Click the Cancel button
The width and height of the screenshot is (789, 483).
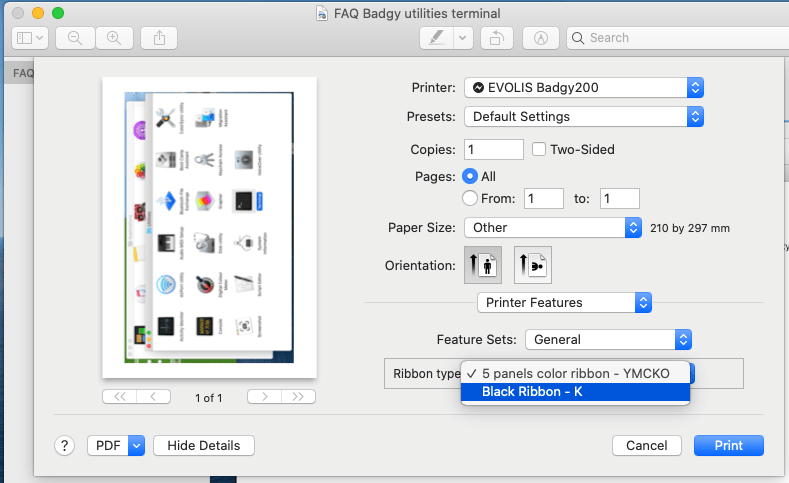coord(647,446)
